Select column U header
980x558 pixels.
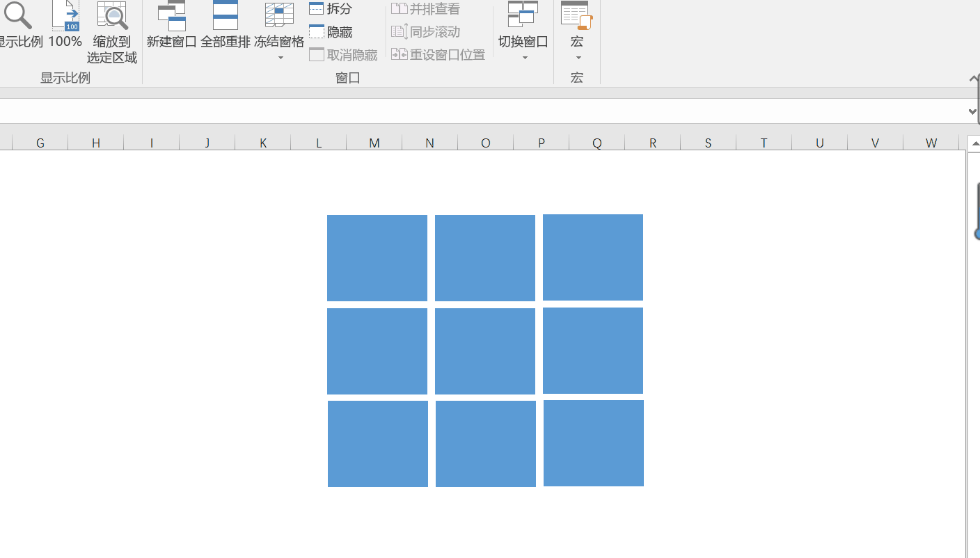pos(820,143)
